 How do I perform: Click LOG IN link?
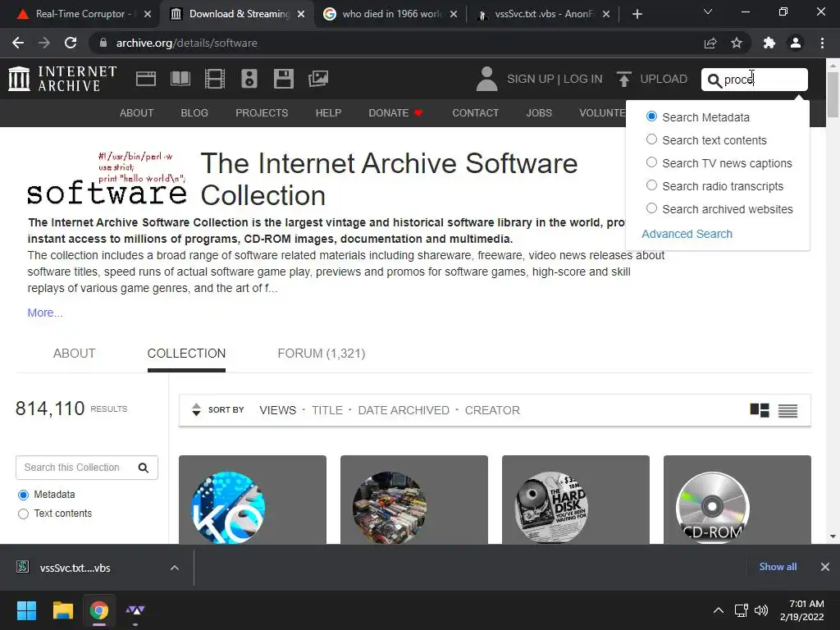click(x=583, y=79)
